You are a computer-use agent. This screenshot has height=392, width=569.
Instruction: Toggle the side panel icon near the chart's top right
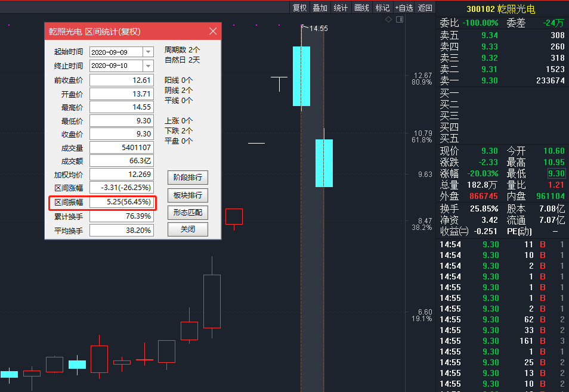[x=400, y=19]
